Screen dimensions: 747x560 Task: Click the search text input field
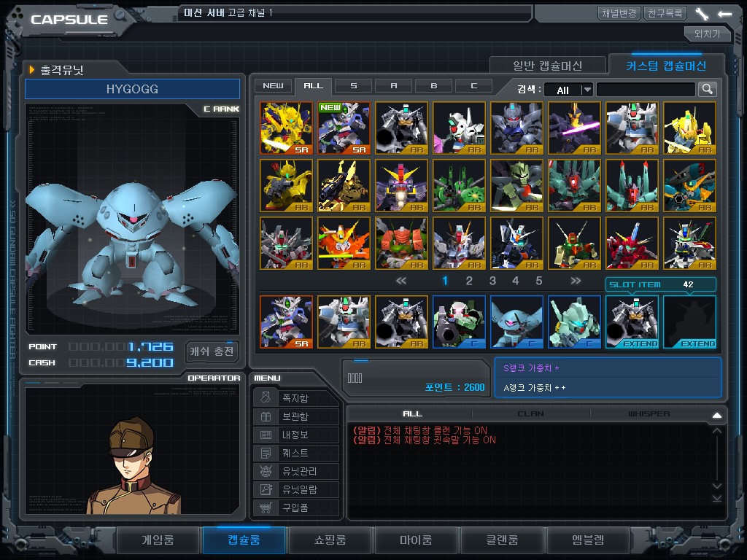(646, 89)
